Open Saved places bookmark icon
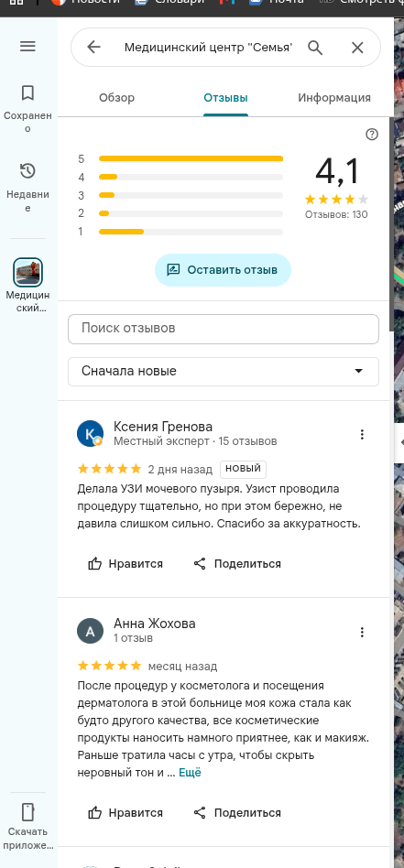Image resolution: width=404 pixels, height=868 pixels. (x=27, y=92)
